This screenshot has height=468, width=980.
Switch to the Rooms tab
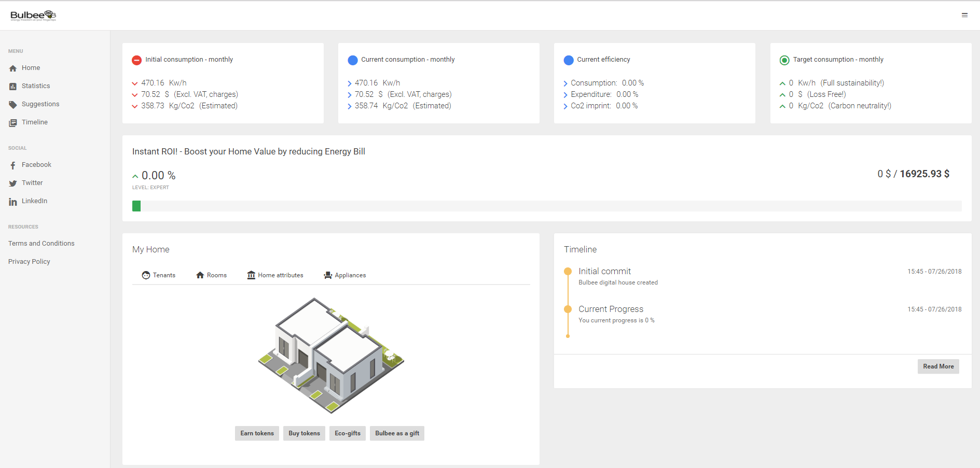[x=211, y=275]
